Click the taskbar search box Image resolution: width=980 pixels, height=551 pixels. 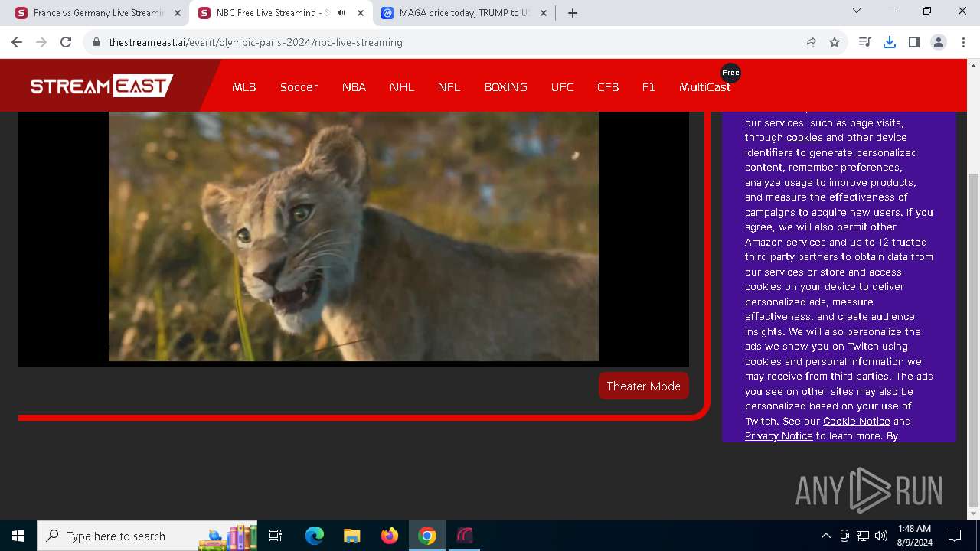tap(147, 536)
